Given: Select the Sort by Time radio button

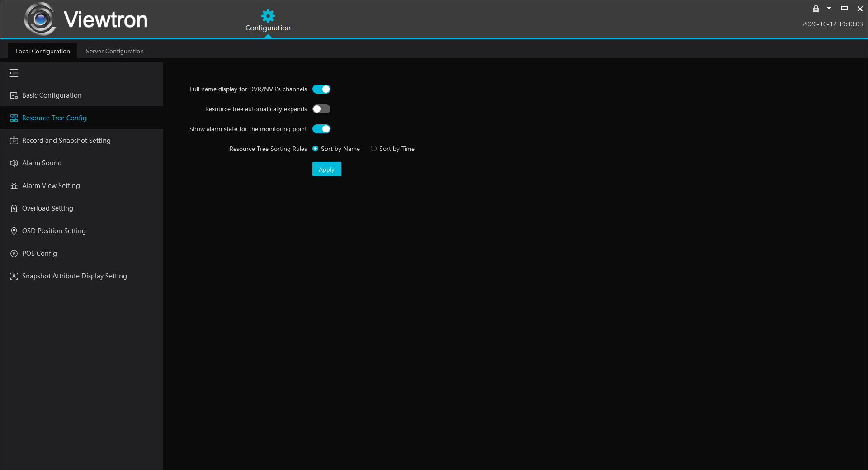Looking at the screenshot, I should click(x=373, y=149).
